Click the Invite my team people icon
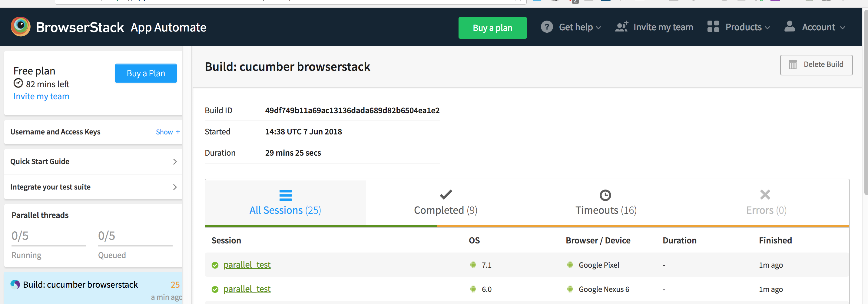Viewport: 868px width, 304px height. click(x=621, y=27)
